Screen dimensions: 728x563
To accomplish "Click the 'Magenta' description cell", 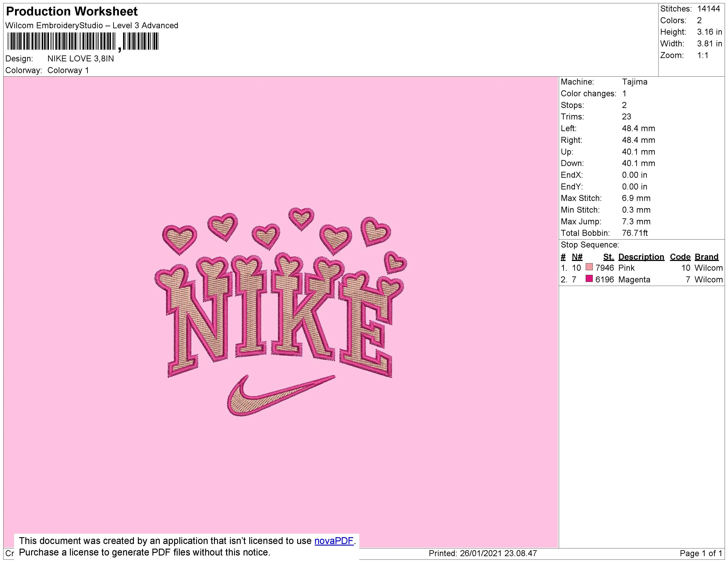I will point(634,280).
